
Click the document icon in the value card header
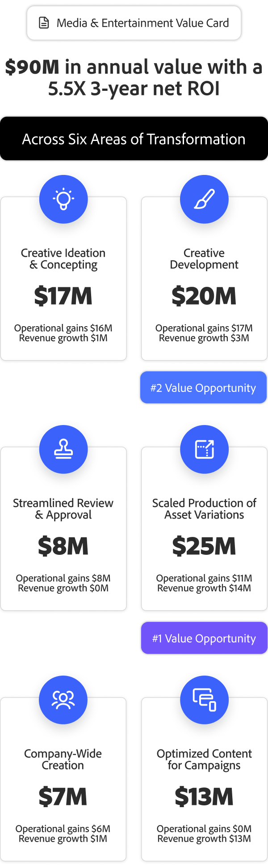44,23
